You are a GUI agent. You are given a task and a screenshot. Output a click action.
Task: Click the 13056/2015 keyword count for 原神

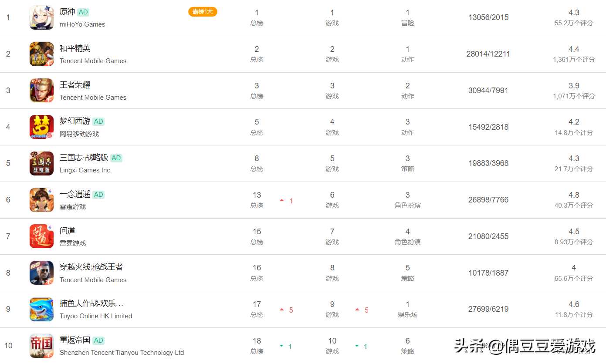point(488,17)
